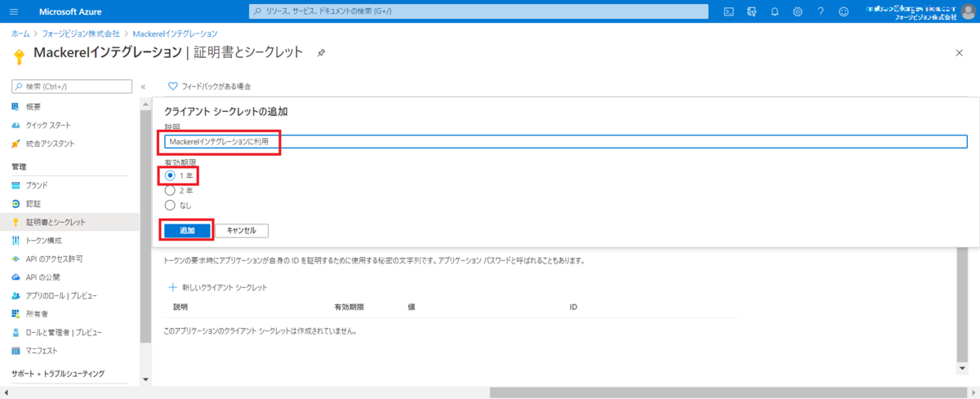Click the user account avatar

coord(968,11)
